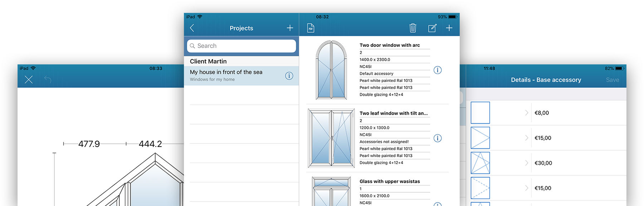Click the Glass with upper wasistas title

[390, 181]
